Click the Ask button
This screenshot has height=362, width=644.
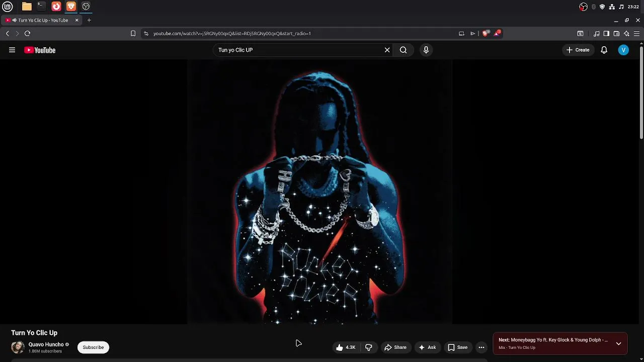[x=427, y=347]
